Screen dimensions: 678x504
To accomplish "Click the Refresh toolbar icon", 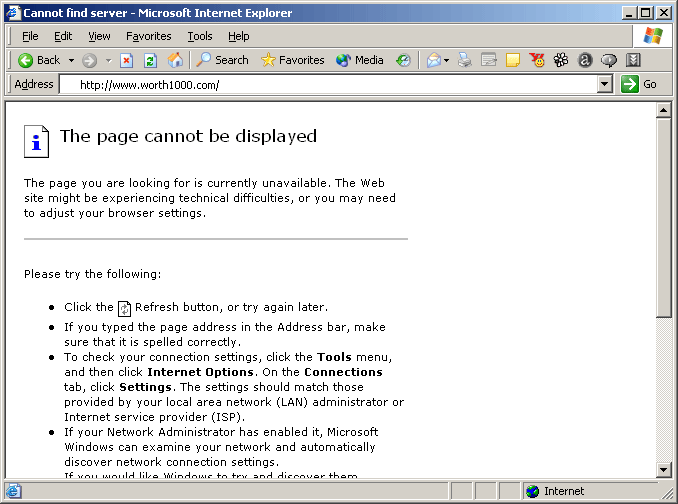I will (x=150, y=60).
